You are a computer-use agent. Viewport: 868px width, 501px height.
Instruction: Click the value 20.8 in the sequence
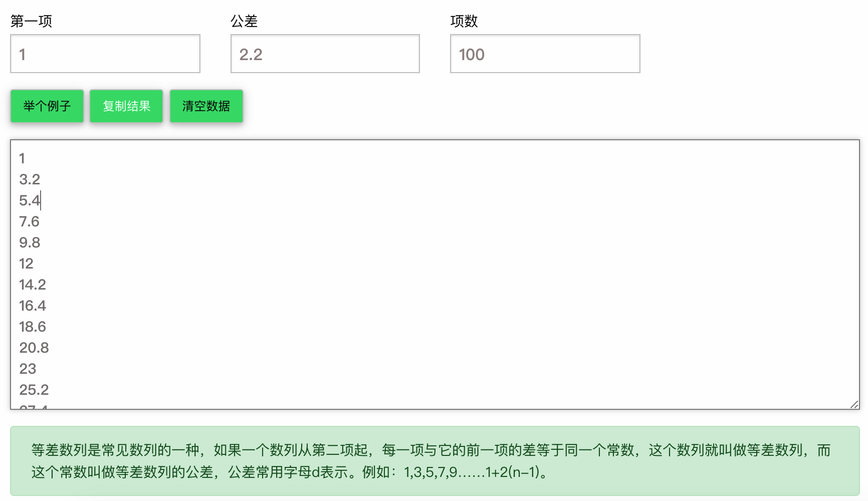[x=34, y=347]
